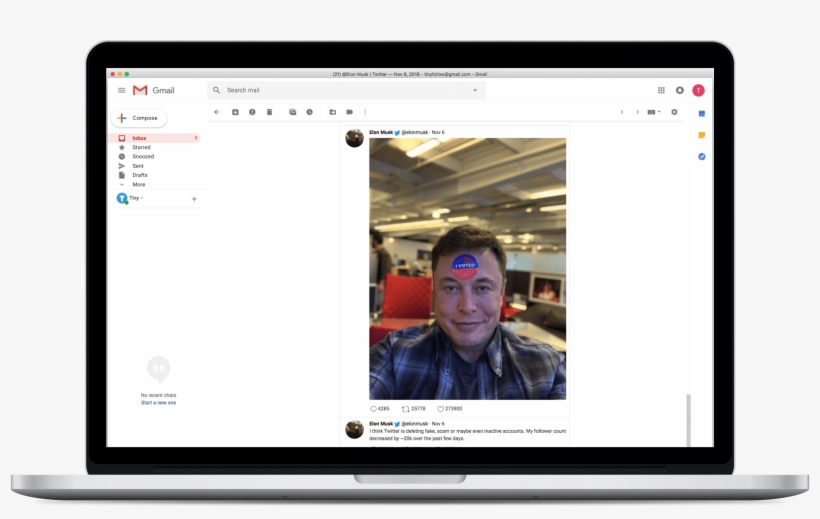This screenshot has height=519, width=820.
Task: Select the Inbox folder
Action: coord(155,138)
